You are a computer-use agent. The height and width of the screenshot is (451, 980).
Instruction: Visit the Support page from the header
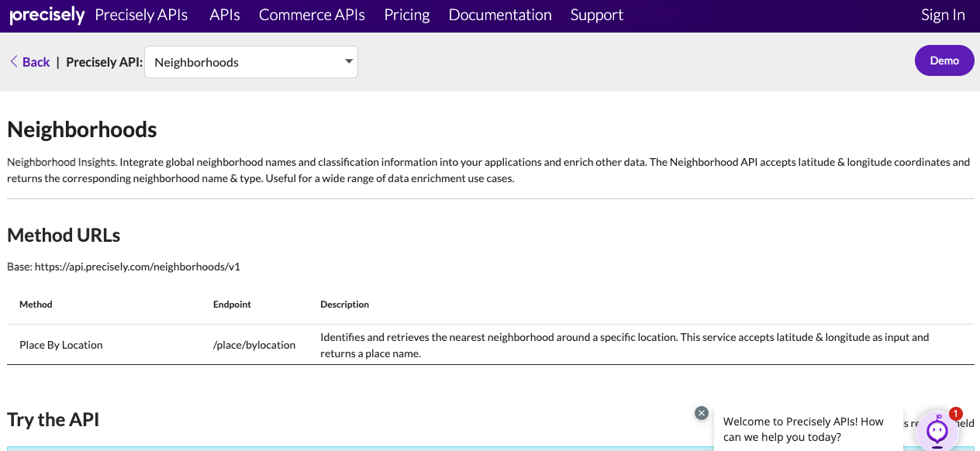click(596, 15)
